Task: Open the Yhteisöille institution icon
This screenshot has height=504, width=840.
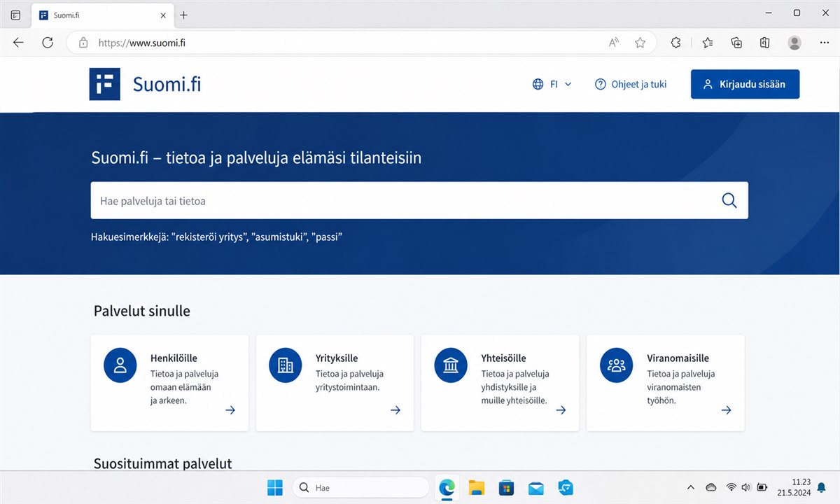Action: [451, 366]
